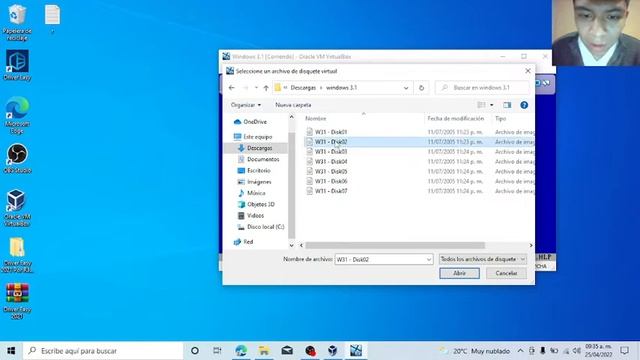Open Task View on the taskbar
The width and height of the screenshot is (640, 360).
(x=217, y=351)
